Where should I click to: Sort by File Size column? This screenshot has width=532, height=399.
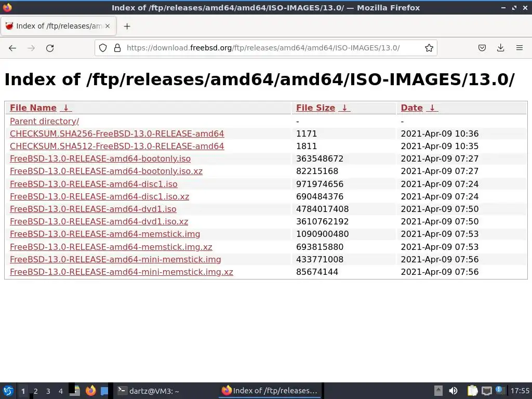[x=315, y=108]
